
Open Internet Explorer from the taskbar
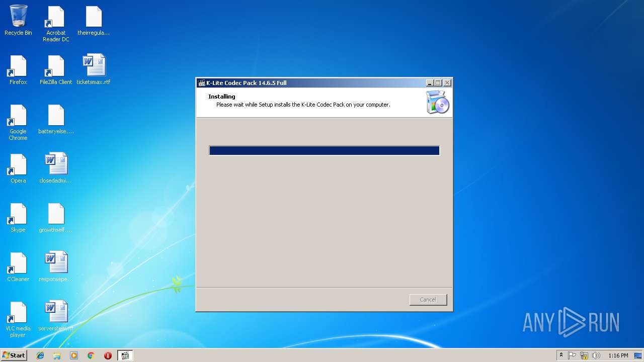click(x=40, y=355)
